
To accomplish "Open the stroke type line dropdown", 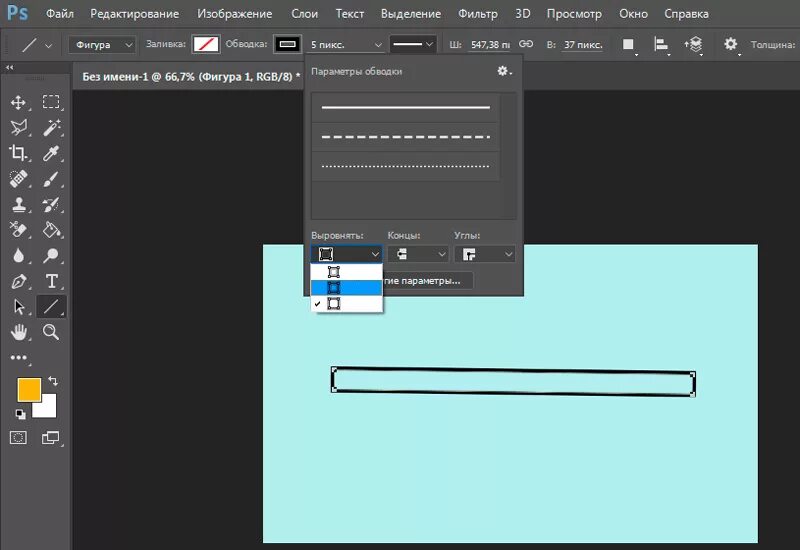I will 413,44.
